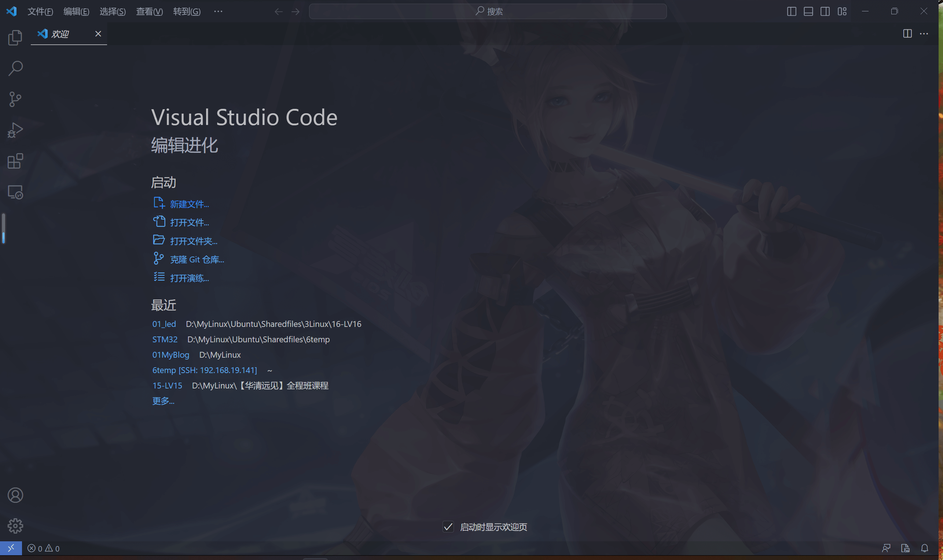
Task: Open the Search view icon in sidebar
Action: (15, 68)
